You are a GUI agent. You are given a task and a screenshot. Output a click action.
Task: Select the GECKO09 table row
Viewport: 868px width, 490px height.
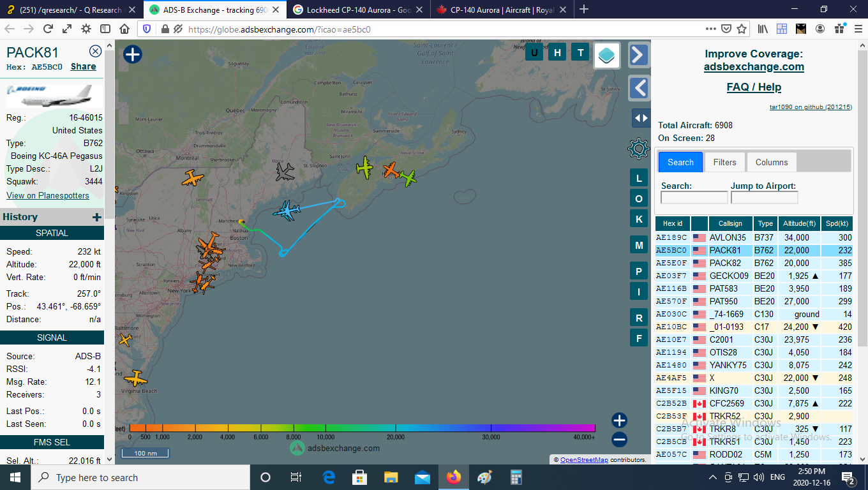click(754, 276)
